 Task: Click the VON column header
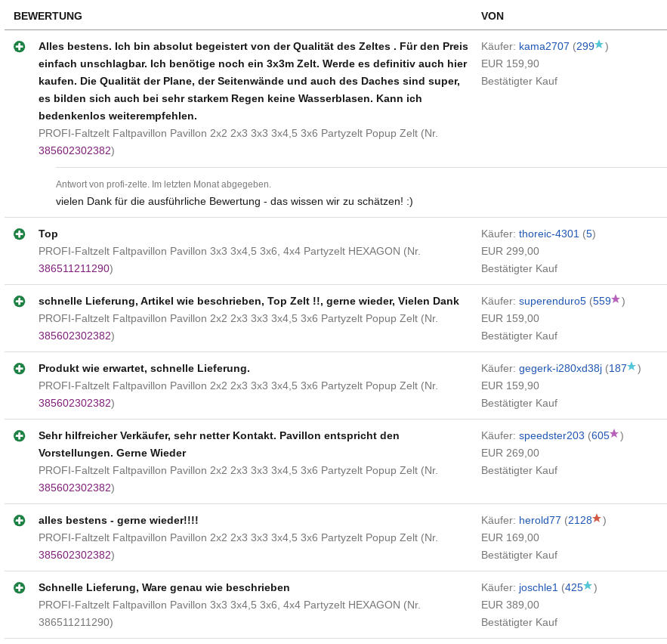click(x=493, y=16)
